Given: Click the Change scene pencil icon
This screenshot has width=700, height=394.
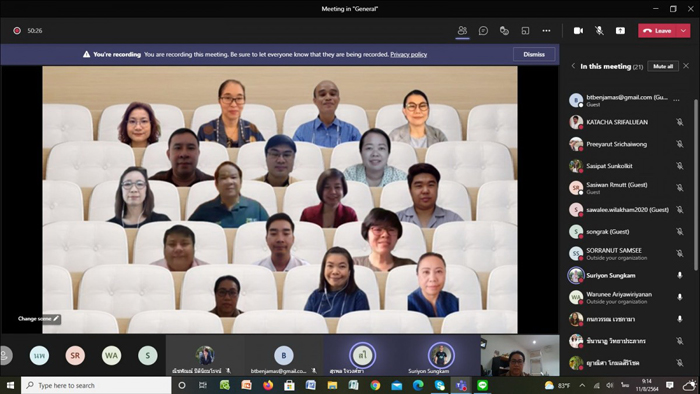Looking at the screenshot, I should tap(56, 319).
